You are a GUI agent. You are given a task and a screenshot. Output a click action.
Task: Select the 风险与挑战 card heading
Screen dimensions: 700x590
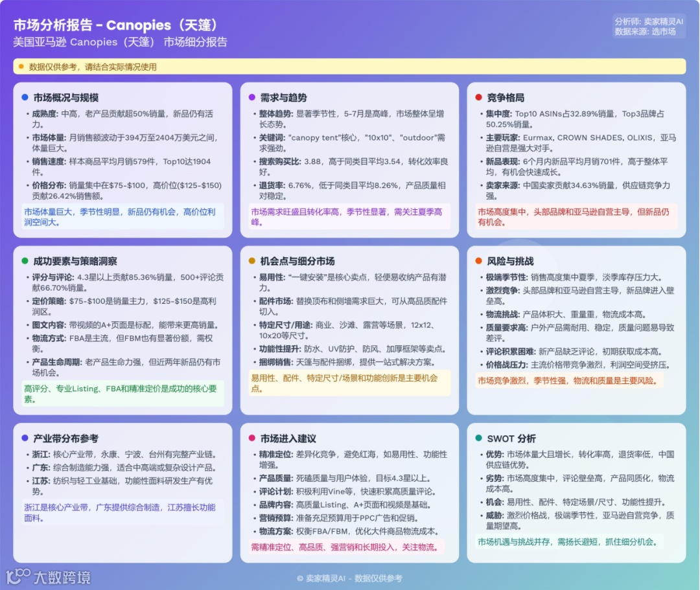point(510,262)
